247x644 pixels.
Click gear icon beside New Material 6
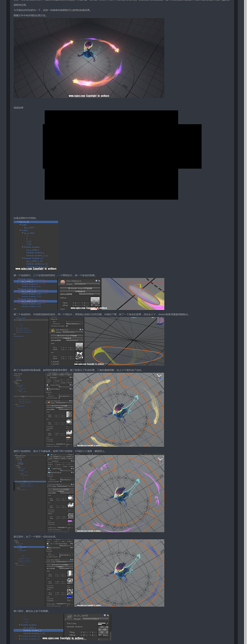tap(99, 281)
